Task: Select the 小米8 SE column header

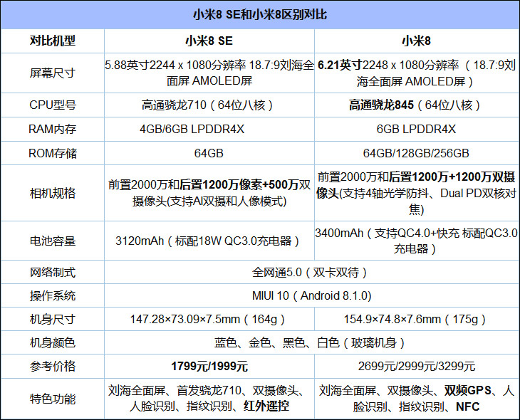Action: 209,41
